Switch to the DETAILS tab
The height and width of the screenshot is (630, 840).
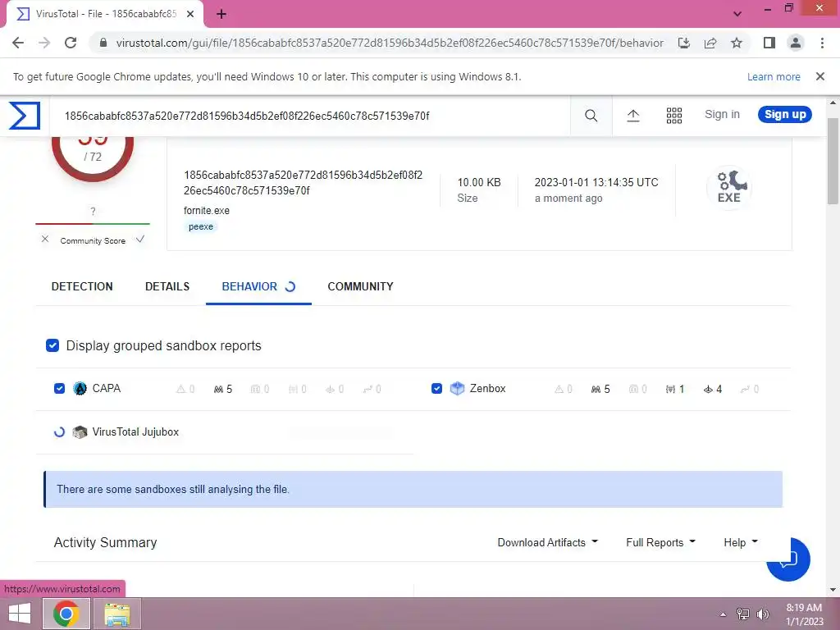167,286
